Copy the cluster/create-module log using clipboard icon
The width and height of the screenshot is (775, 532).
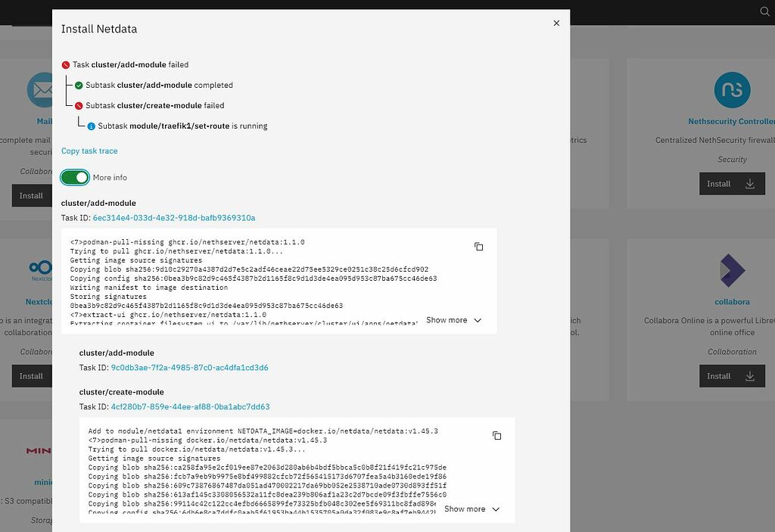coord(496,435)
